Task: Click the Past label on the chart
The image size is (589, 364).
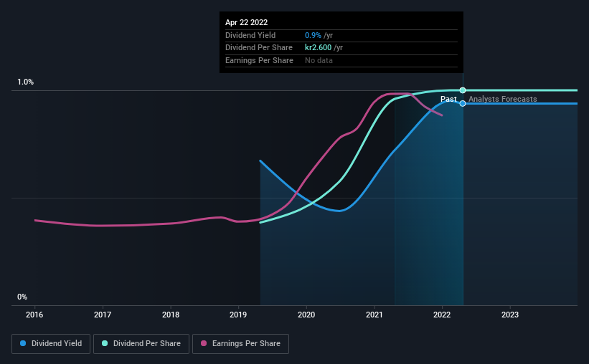Action: click(448, 99)
